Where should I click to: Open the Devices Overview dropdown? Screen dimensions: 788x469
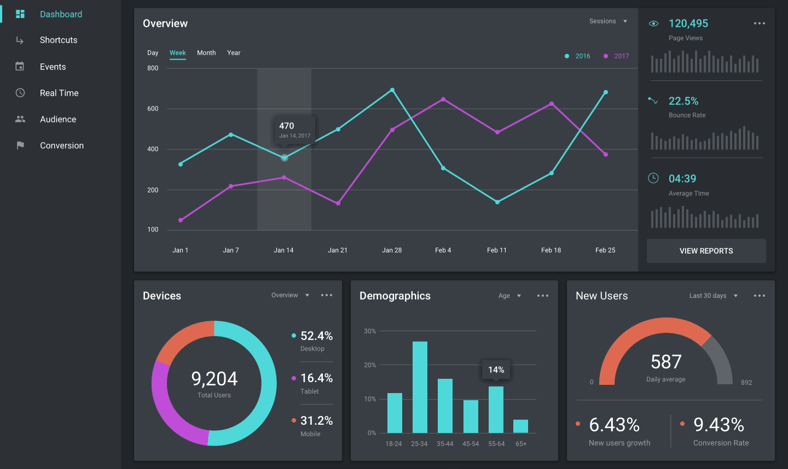[x=290, y=295]
